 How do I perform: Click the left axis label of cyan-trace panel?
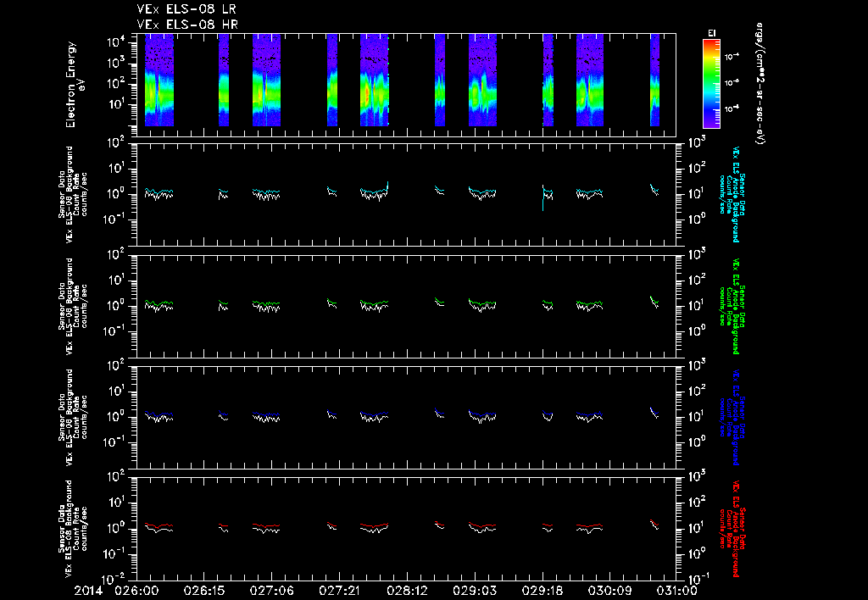[x=73, y=194]
